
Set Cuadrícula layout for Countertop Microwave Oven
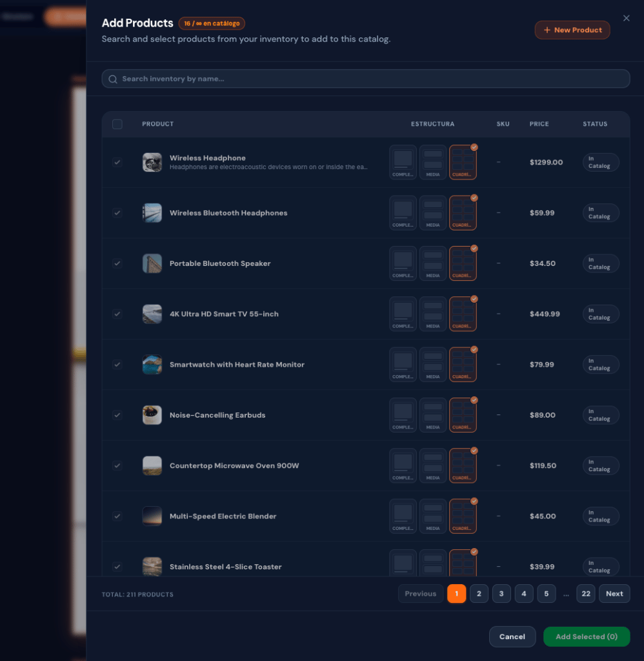(463, 466)
